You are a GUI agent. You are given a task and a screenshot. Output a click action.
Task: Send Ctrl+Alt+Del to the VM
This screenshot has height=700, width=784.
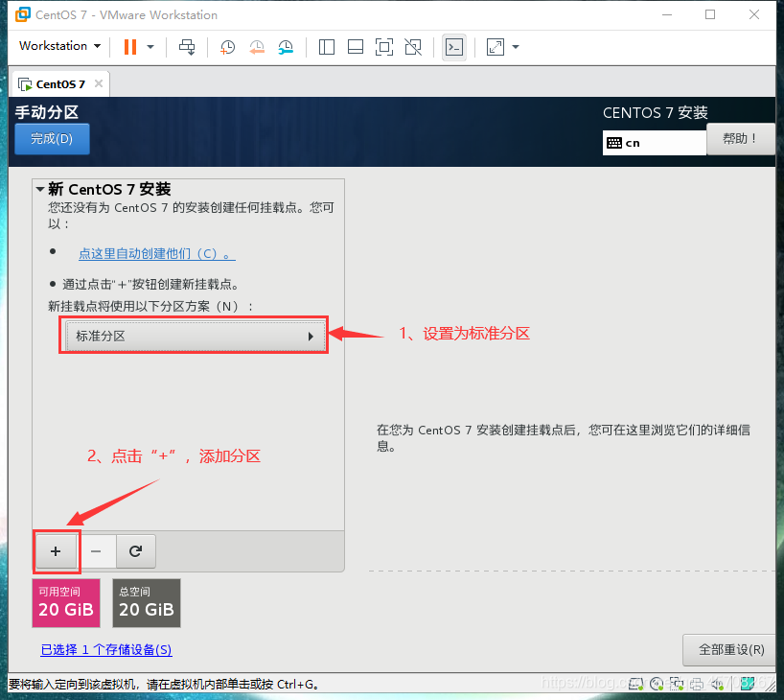(187, 47)
